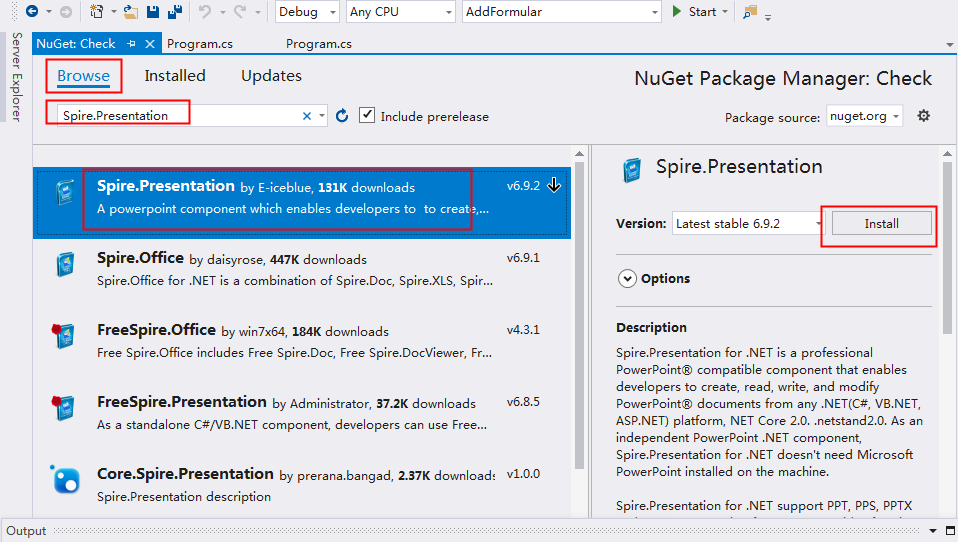Open the search history dropdown arrow
958x542 pixels.
[322, 115]
